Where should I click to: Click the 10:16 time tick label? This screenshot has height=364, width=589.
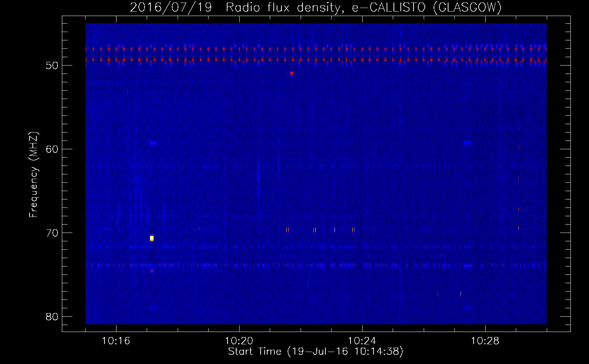click(116, 341)
